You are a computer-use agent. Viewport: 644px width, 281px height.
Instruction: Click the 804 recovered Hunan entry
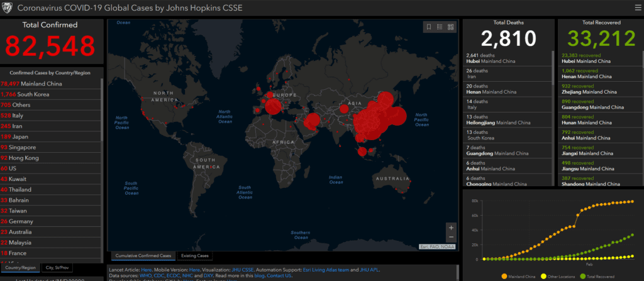pyautogui.click(x=601, y=120)
